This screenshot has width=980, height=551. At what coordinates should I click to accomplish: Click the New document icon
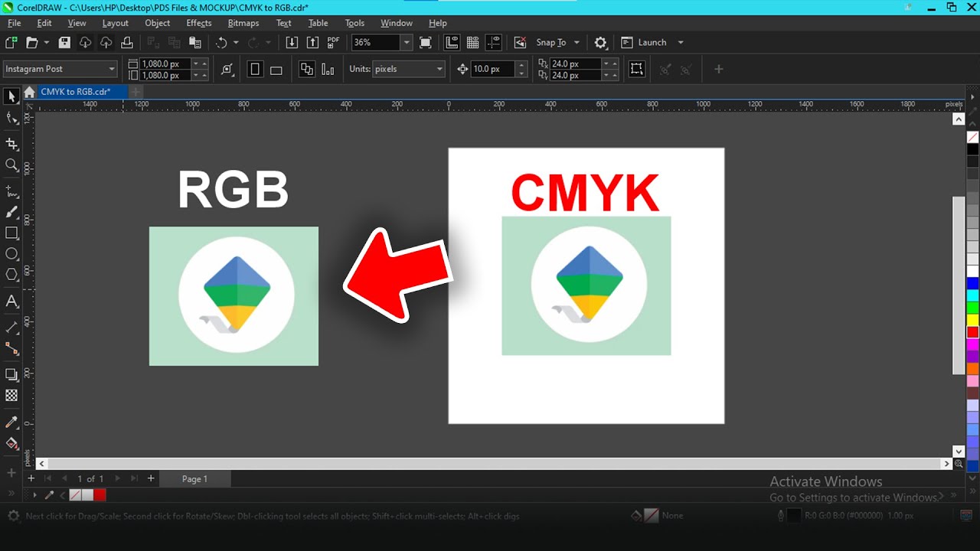(11, 43)
